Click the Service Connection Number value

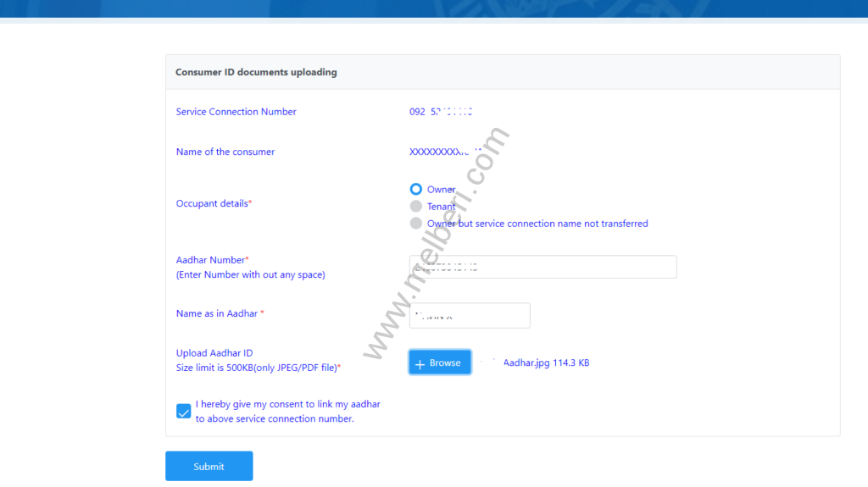[441, 112]
